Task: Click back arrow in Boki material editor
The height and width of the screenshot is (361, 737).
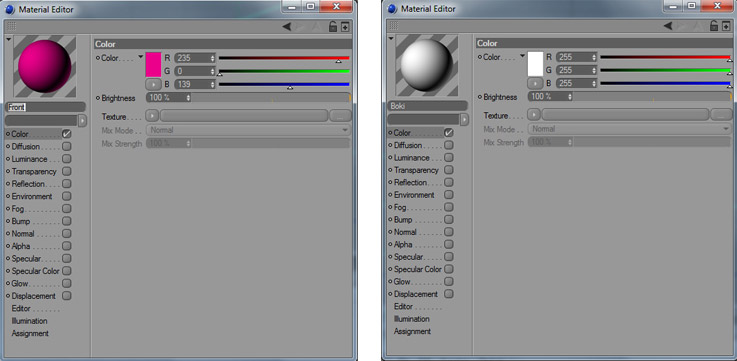Action: tap(668, 25)
